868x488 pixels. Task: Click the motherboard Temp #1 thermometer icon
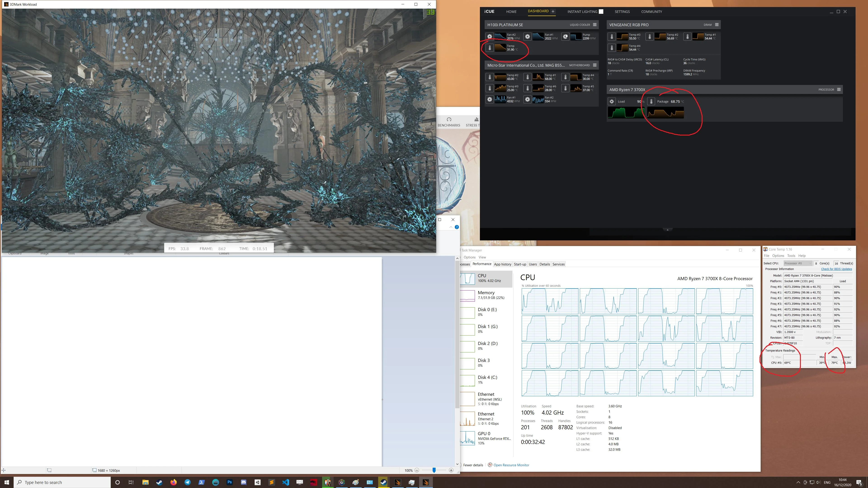coord(527,77)
